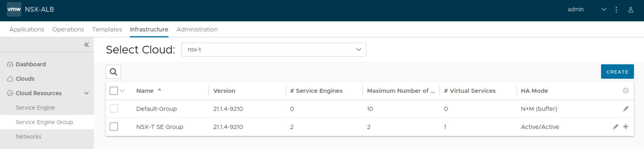Click plus icon on NSX-T SE Group row
The width and height of the screenshot is (644, 149).
click(626, 127)
